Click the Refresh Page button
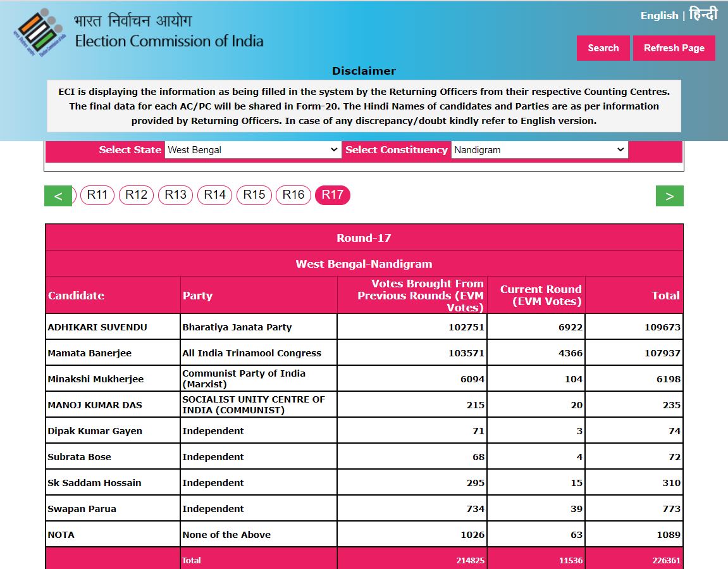The image size is (728, 569). (674, 48)
